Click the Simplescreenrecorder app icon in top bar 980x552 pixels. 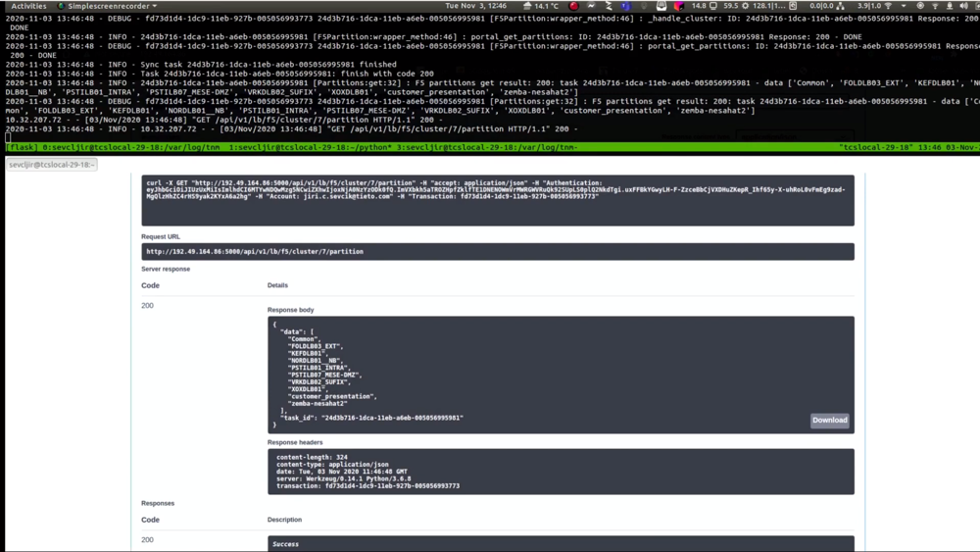click(61, 6)
